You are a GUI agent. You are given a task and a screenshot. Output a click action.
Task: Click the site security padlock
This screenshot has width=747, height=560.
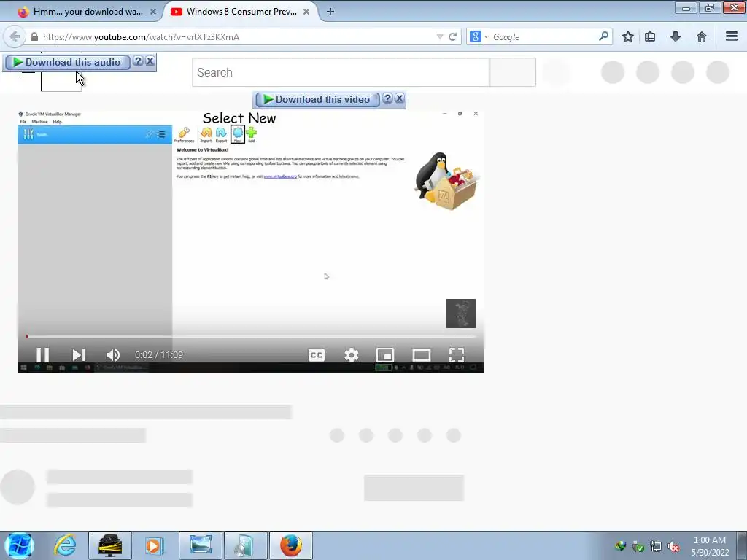(34, 36)
